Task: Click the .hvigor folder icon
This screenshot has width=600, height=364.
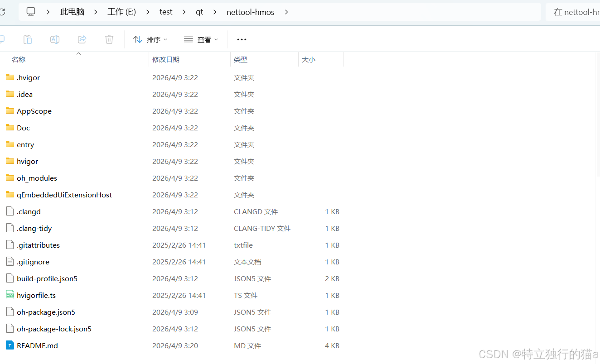Action: coord(10,77)
